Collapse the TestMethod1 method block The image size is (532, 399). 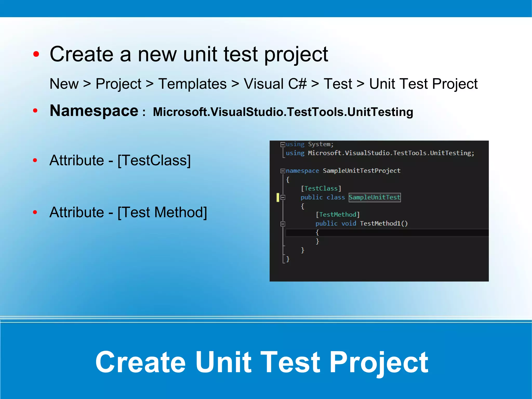pos(283,224)
